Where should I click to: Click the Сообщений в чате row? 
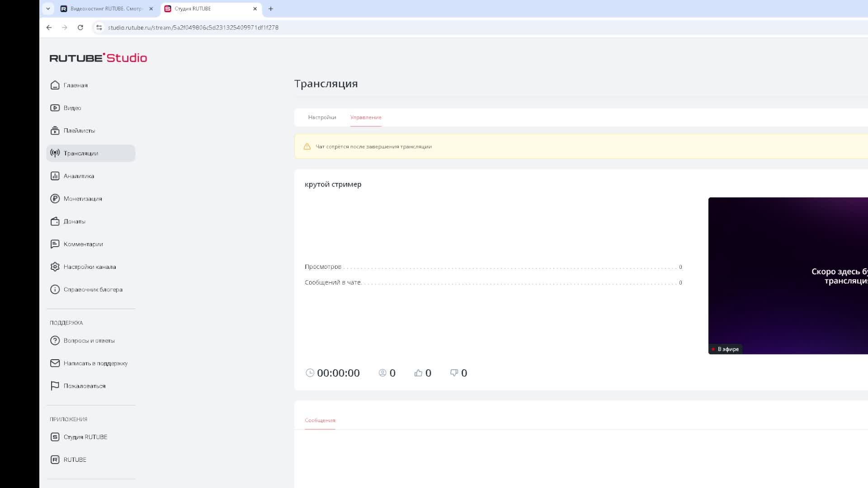493,282
